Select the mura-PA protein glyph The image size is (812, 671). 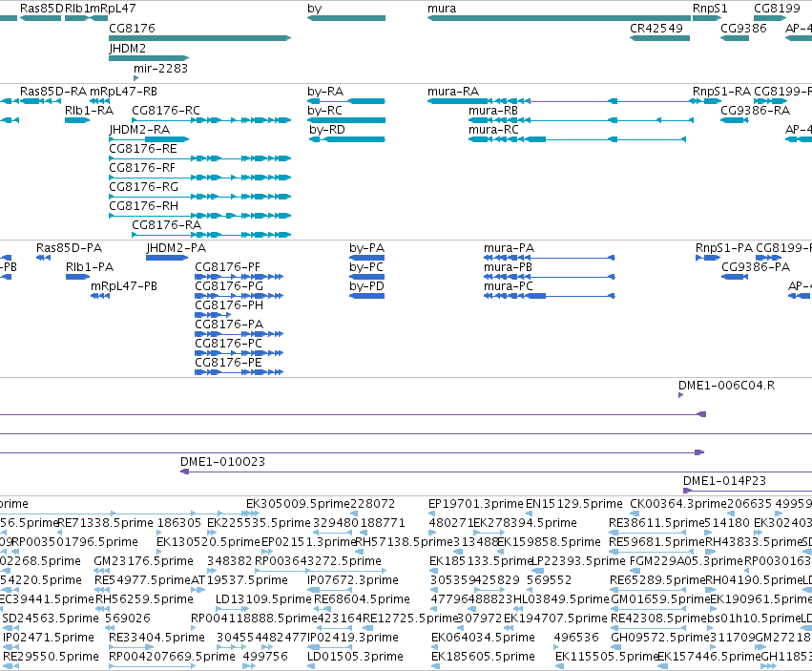pos(550,258)
